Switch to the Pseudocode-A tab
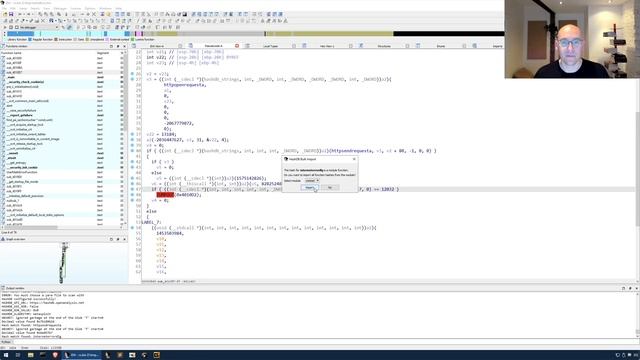 click(x=213, y=46)
